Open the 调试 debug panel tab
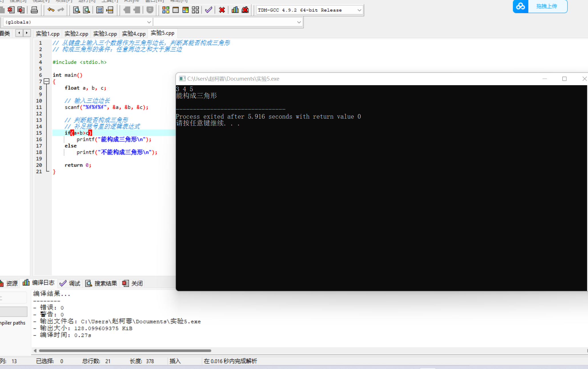This screenshot has height=369, width=588. 70,283
